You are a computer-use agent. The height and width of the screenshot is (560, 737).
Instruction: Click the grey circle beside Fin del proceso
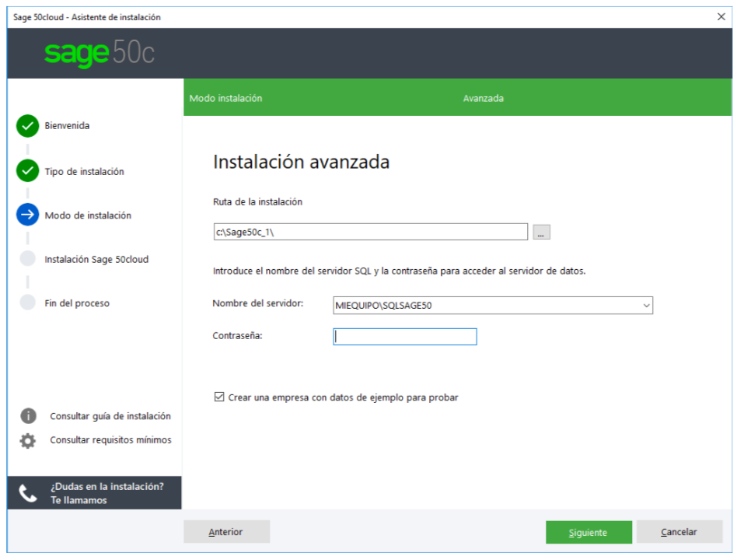28,303
